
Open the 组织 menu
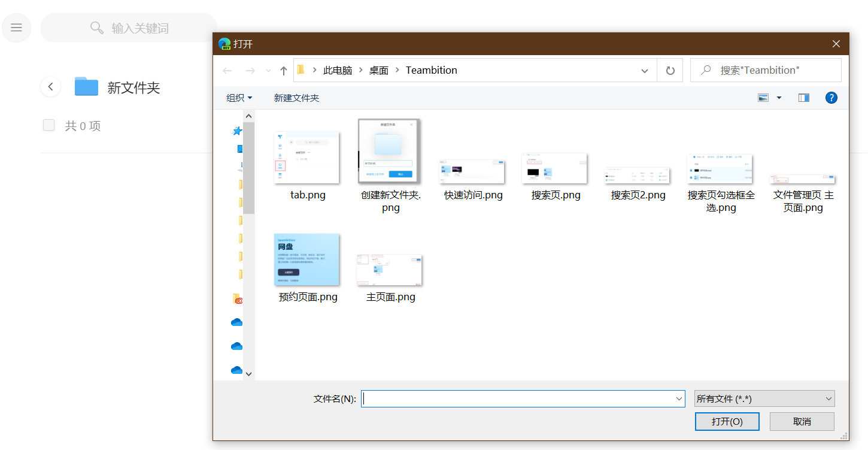[239, 98]
